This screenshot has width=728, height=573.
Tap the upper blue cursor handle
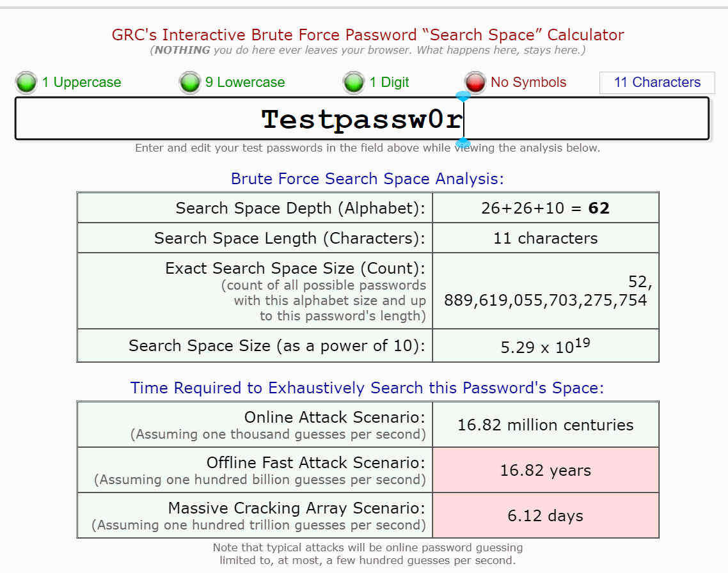click(463, 97)
